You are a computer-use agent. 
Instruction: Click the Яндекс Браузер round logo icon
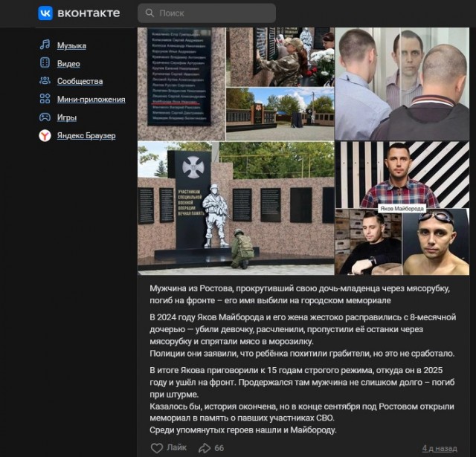coord(45,135)
